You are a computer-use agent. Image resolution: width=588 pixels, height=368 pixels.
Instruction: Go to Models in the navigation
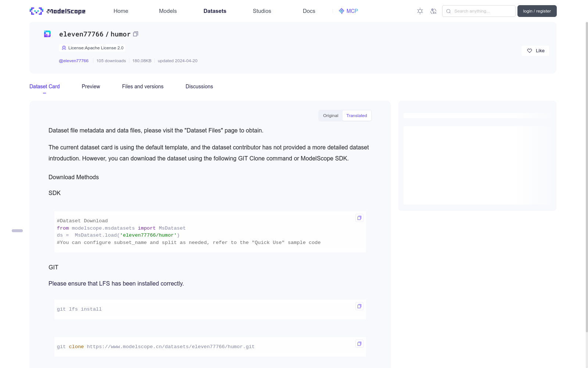(x=168, y=11)
